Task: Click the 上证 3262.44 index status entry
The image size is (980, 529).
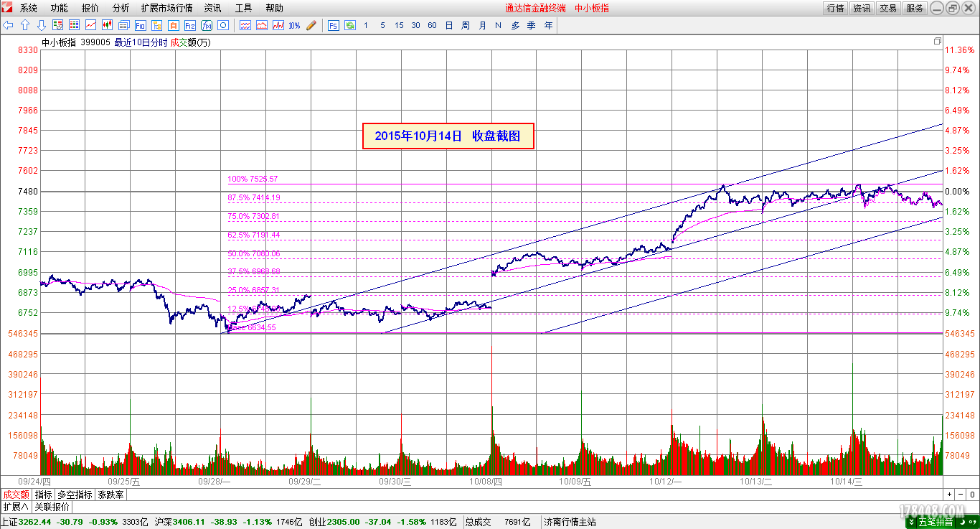Action: (x=75, y=522)
